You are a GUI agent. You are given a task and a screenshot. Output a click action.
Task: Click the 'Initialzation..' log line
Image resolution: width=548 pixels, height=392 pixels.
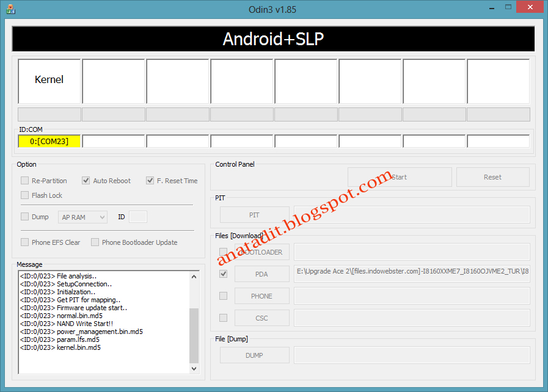[57, 292]
